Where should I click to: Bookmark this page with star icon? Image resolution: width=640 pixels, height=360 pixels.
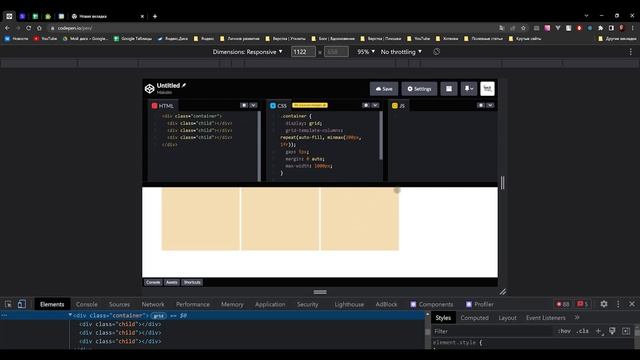tap(523, 28)
